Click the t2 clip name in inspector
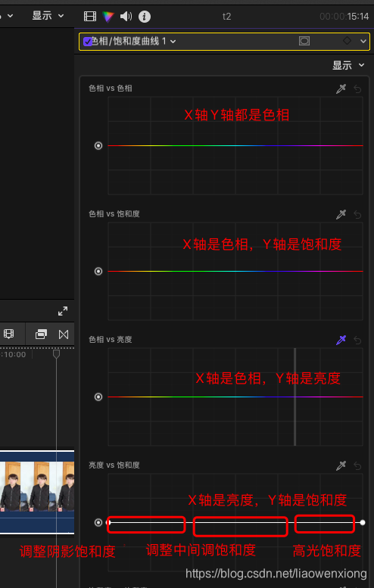 coord(226,17)
